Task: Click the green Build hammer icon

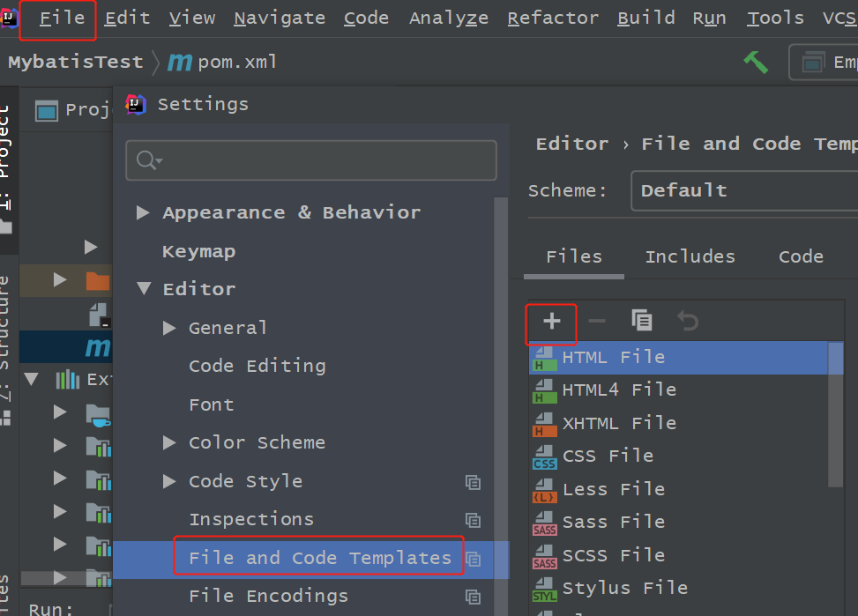Action: click(x=755, y=62)
